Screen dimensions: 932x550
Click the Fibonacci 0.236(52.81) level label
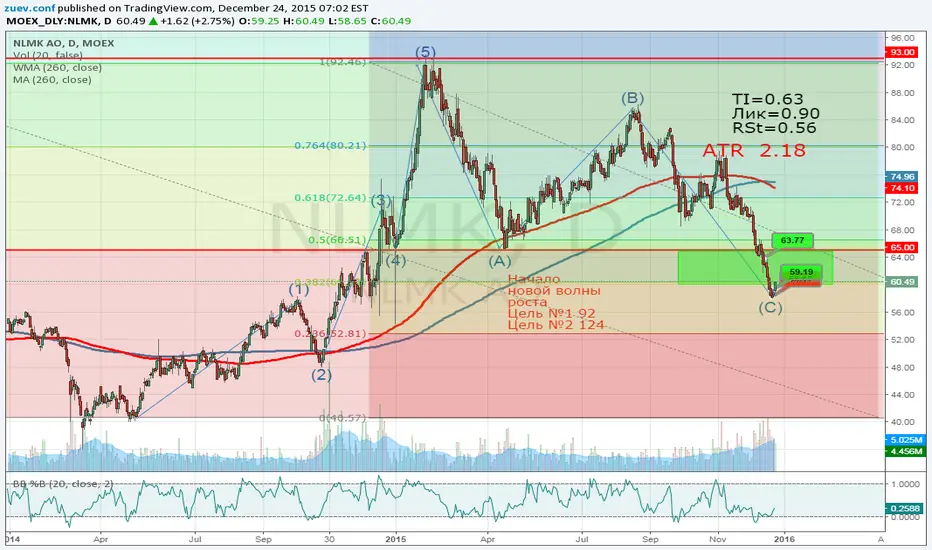point(330,334)
